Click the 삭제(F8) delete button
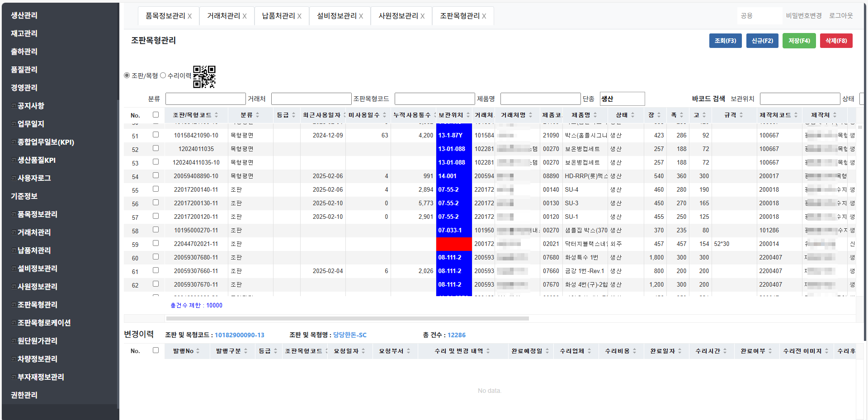 pos(836,41)
